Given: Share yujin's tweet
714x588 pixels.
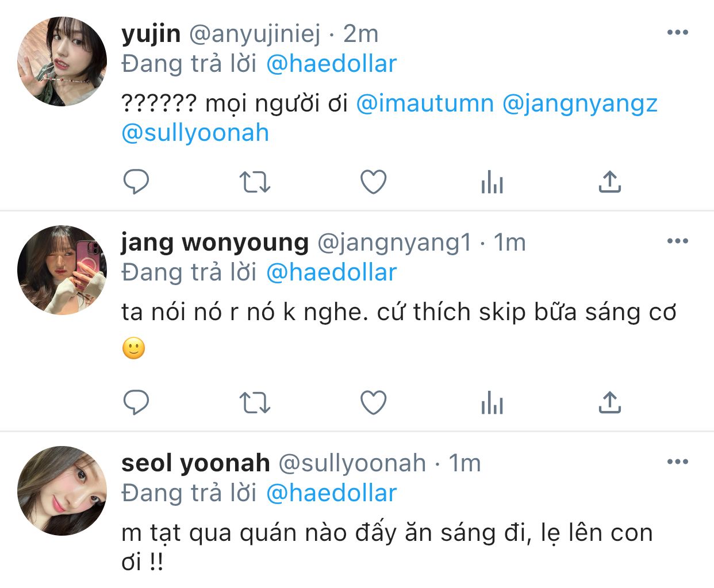Looking at the screenshot, I should (x=609, y=182).
